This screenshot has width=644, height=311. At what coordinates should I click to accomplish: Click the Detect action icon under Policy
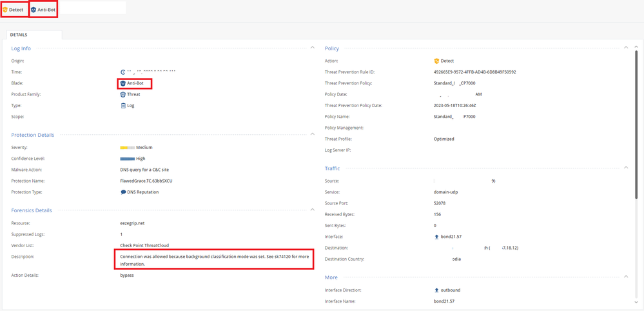tap(436, 61)
